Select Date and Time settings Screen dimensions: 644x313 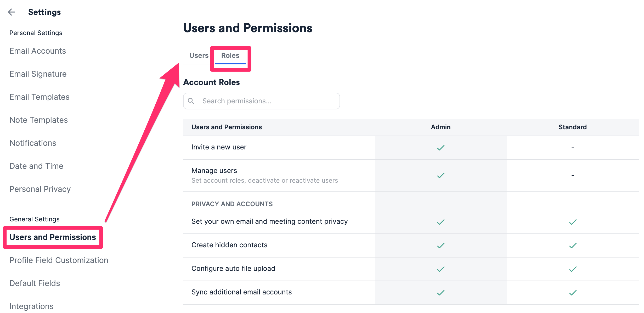tap(36, 166)
